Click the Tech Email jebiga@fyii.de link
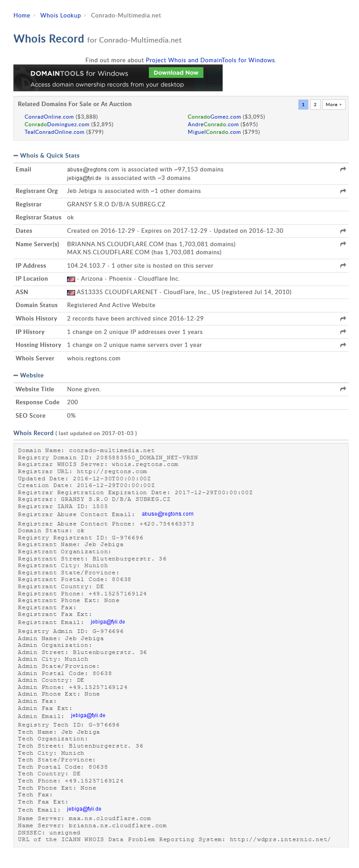 [x=84, y=809]
